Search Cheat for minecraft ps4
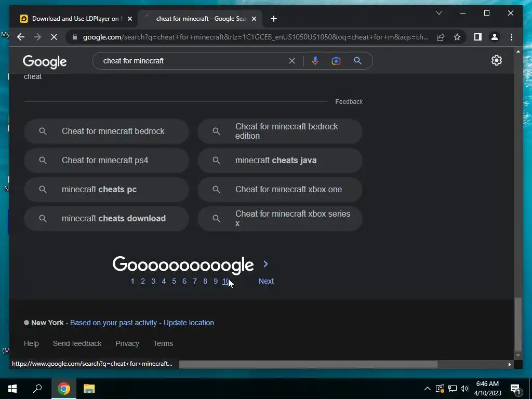The height and width of the screenshot is (399, 532). 107,161
